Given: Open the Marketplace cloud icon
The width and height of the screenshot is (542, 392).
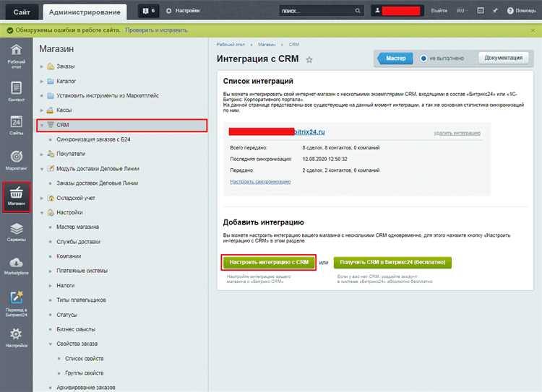Looking at the screenshot, I should click(x=16, y=263).
